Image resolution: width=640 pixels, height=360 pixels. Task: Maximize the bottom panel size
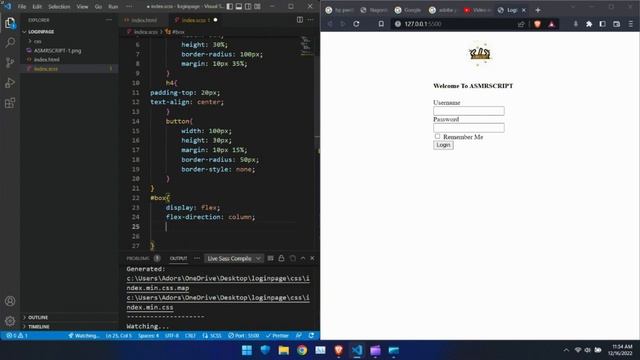[x=303, y=258]
